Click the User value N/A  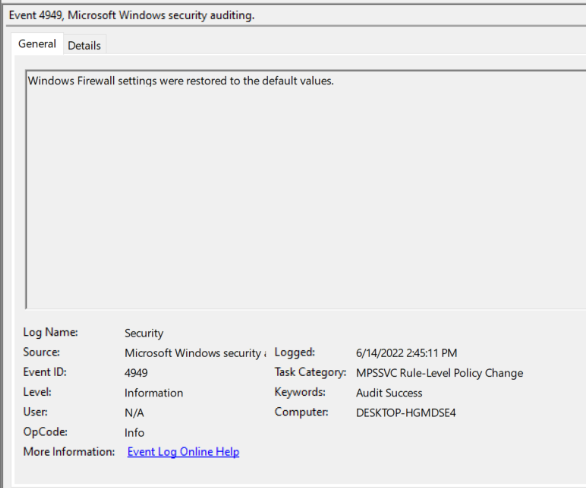coord(134,413)
